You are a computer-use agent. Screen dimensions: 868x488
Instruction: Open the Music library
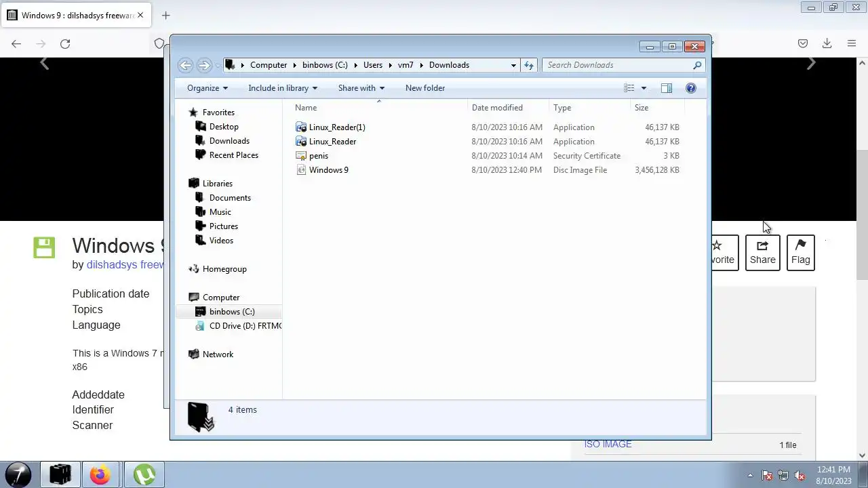click(x=220, y=212)
